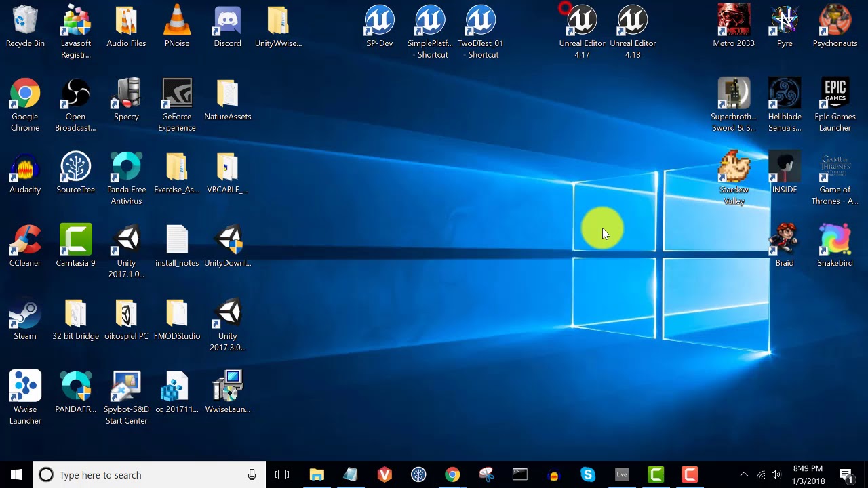Open the volume control in tray
Image resolution: width=868 pixels, height=488 pixels.
(x=776, y=474)
